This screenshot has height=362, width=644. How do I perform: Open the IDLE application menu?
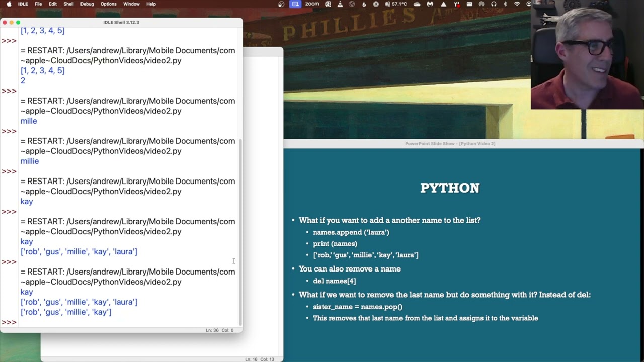[x=23, y=4]
